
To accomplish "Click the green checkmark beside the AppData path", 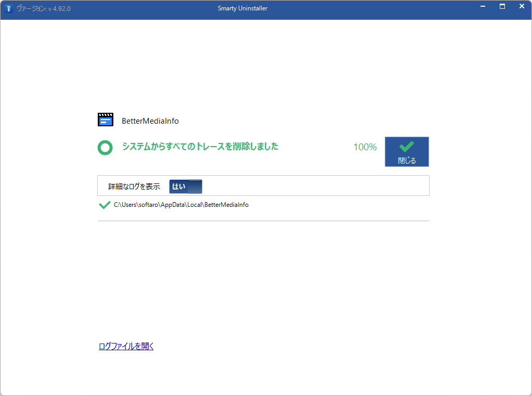I will (105, 205).
